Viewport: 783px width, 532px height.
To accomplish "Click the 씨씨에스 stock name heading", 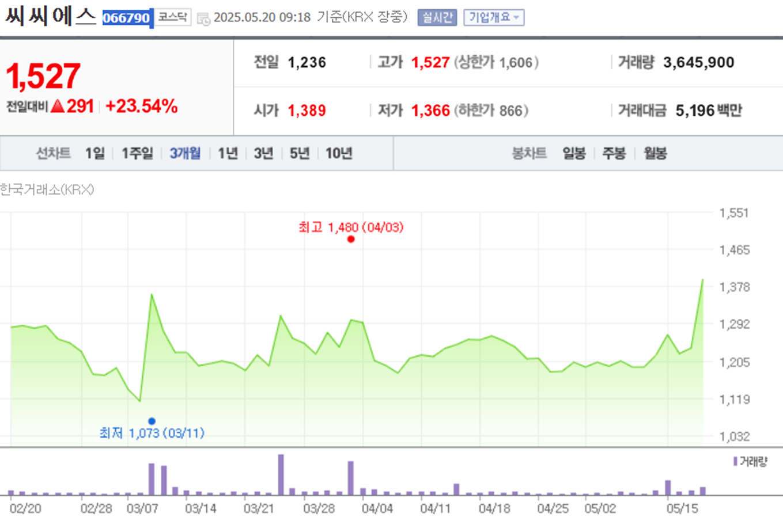I will (x=51, y=17).
